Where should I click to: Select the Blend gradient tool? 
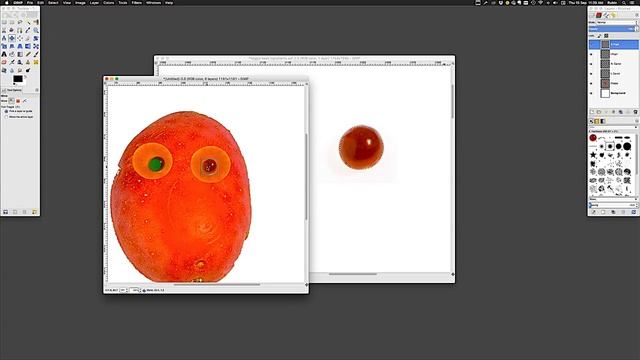tap(20, 54)
